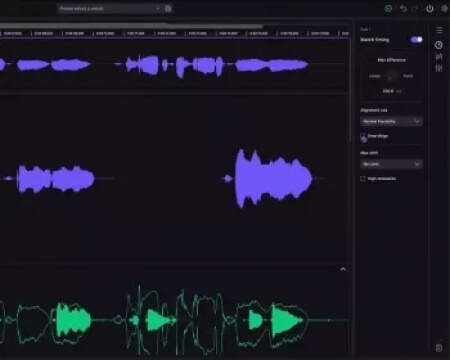Select the level sliders panel icon

(x=439, y=68)
